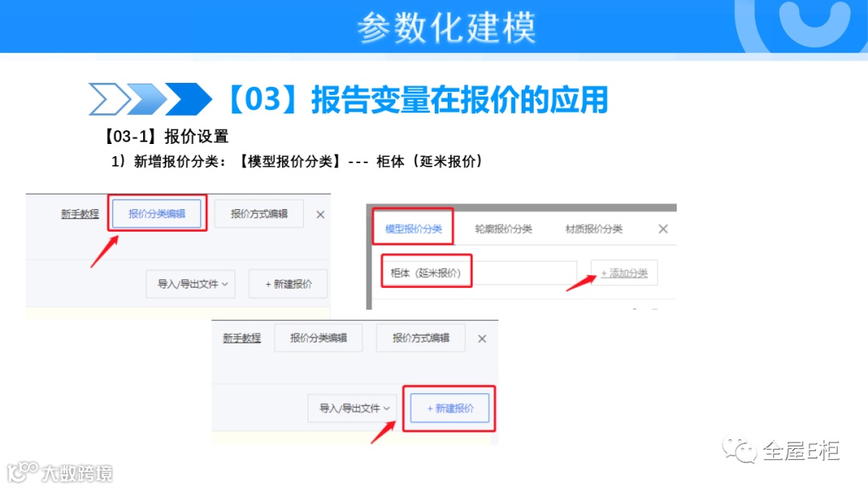Image resolution: width=868 pixels, height=489 pixels.
Task: Click the WeChat logo icon near 全屋E柜
Action: tap(739, 450)
